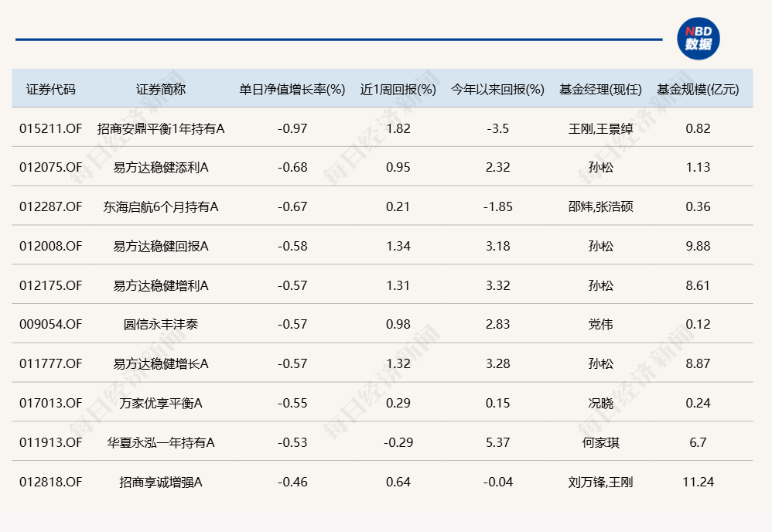Select fund code 012075.OF
The height and width of the screenshot is (532, 772).
click(x=51, y=167)
